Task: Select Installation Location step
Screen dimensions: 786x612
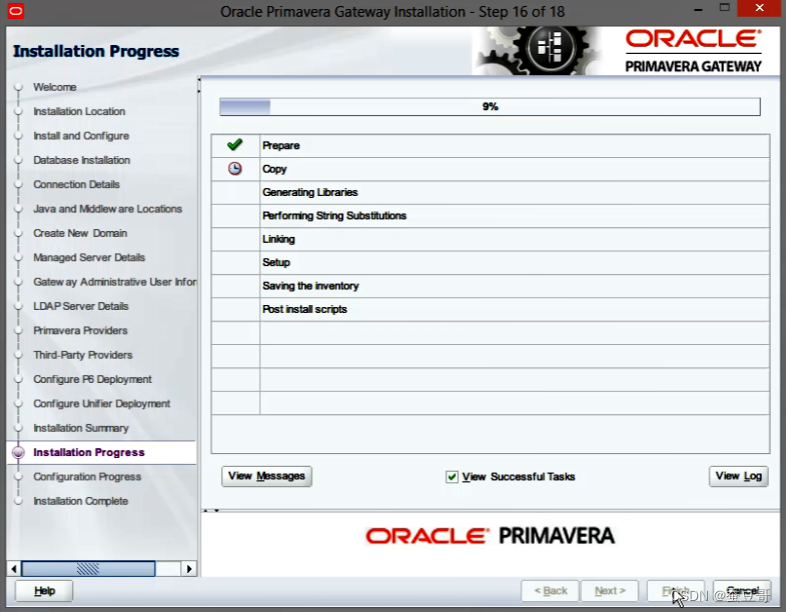Action: pos(79,111)
